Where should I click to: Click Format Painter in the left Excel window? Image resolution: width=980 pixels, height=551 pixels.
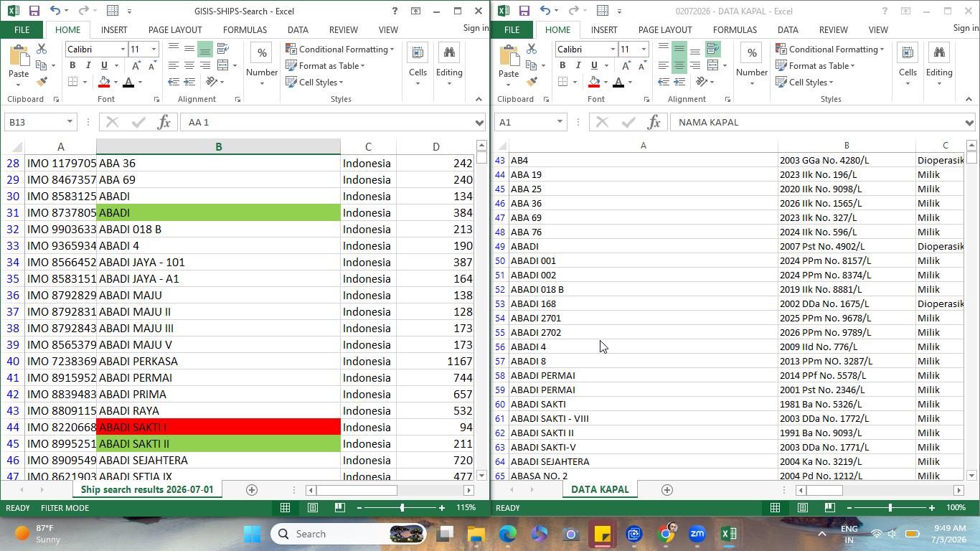tap(42, 82)
